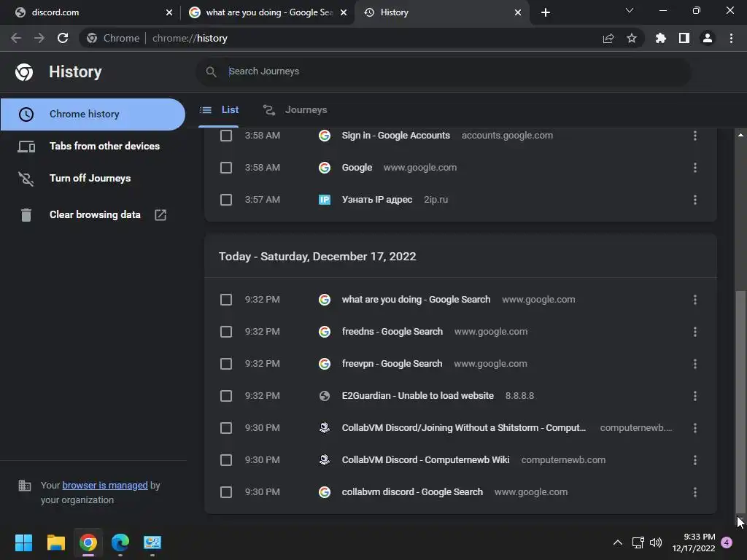Image resolution: width=747 pixels, height=560 pixels.
Task: Click the CollabVM Discord - Computernewb Wiki favicon
Action: tap(325, 460)
